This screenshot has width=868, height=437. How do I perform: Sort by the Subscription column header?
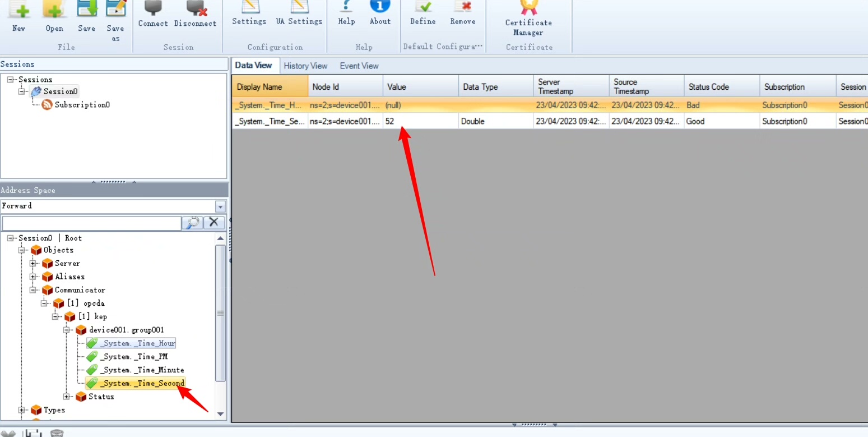point(798,86)
